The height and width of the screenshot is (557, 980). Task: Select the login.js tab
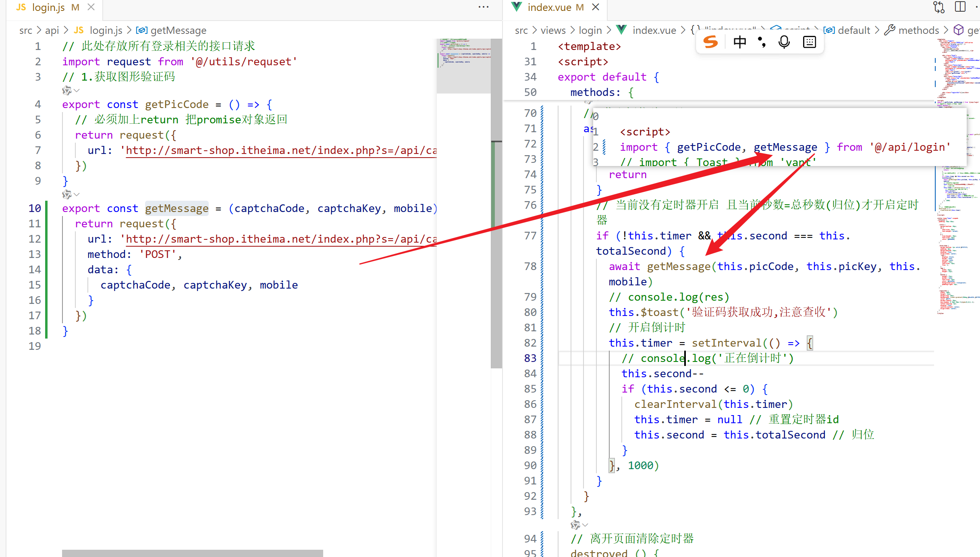(x=48, y=7)
